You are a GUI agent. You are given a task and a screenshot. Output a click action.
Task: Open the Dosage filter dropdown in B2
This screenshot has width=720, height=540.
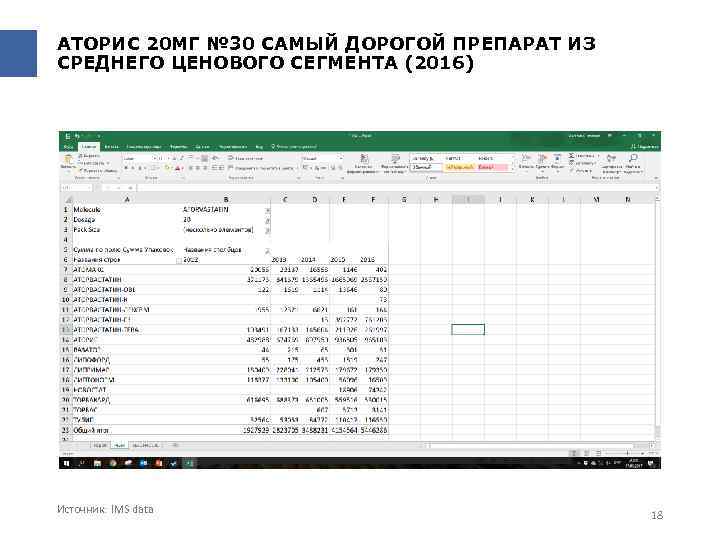pyautogui.click(x=268, y=220)
